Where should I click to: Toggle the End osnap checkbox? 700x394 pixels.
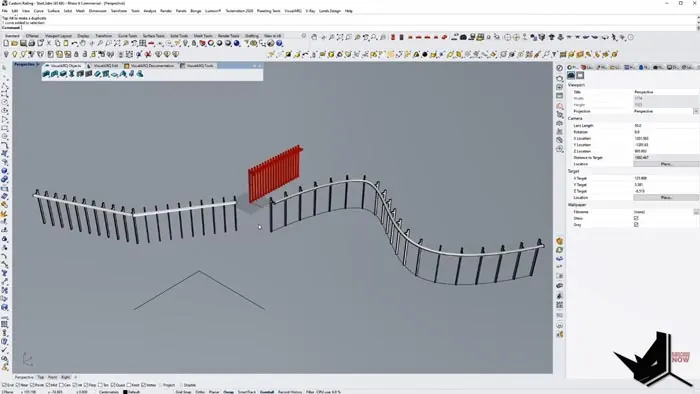click(x=4, y=385)
